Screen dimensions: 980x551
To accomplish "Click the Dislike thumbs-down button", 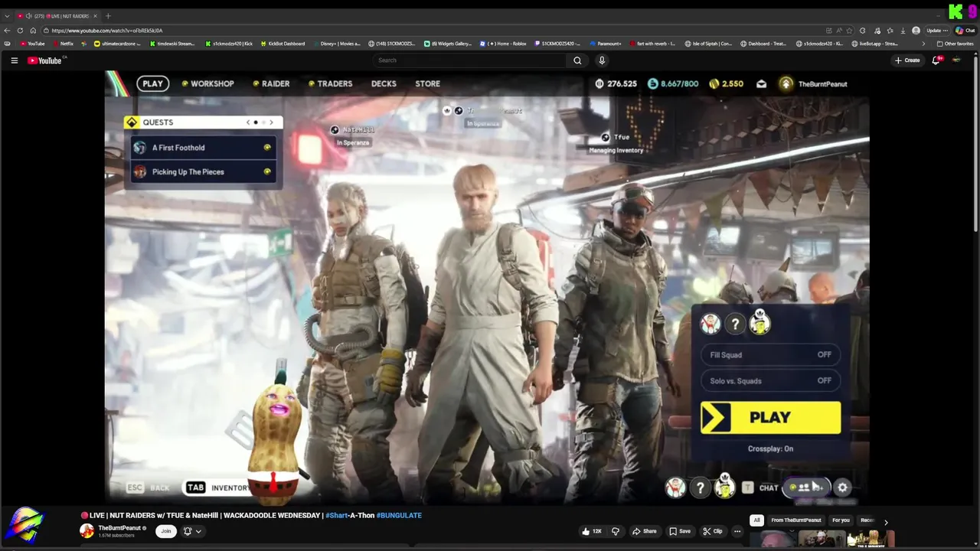I will (616, 531).
